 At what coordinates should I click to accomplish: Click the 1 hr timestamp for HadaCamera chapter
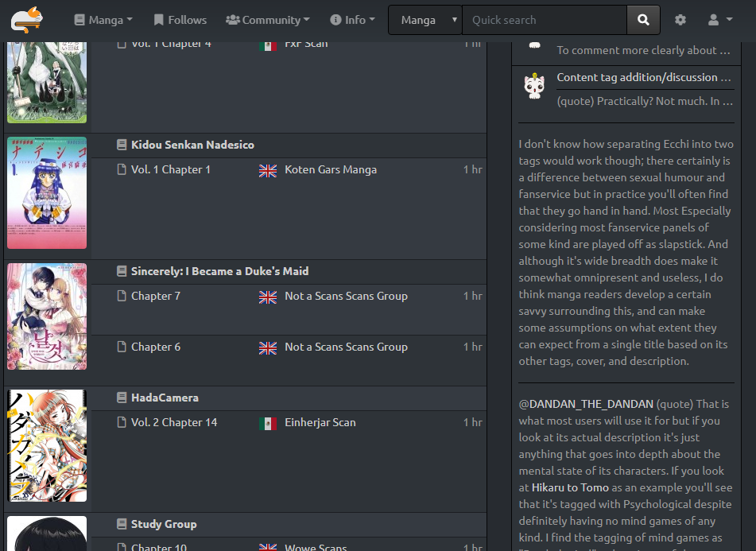[472, 422]
